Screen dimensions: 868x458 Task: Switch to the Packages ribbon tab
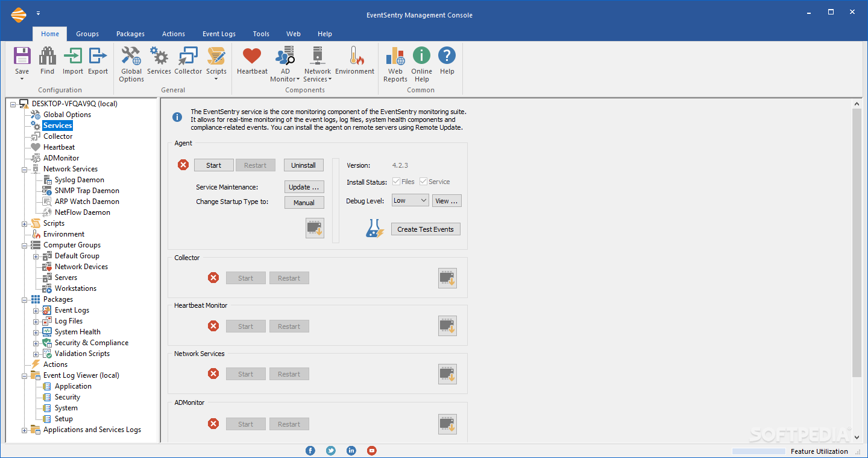pyautogui.click(x=131, y=34)
